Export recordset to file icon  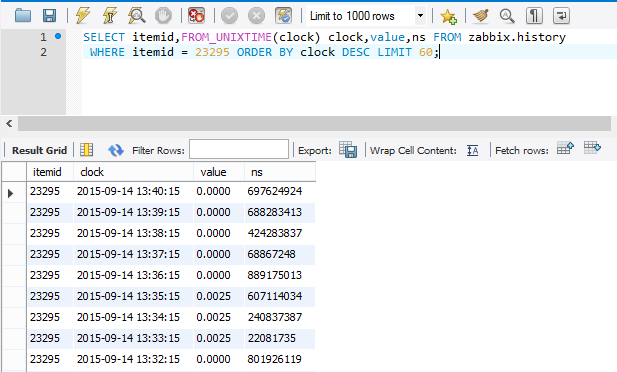coord(348,150)
